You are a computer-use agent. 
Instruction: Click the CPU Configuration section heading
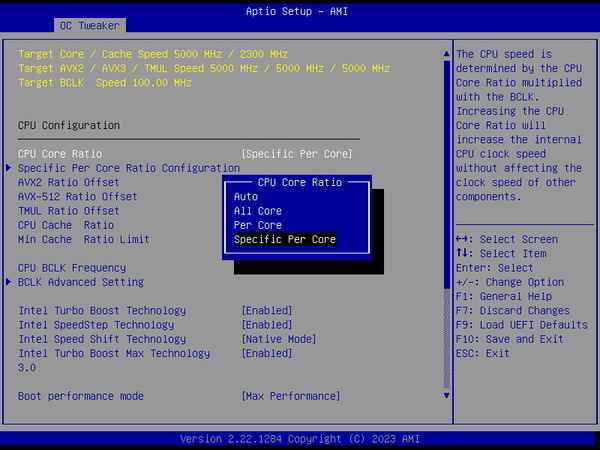[69, 126]
